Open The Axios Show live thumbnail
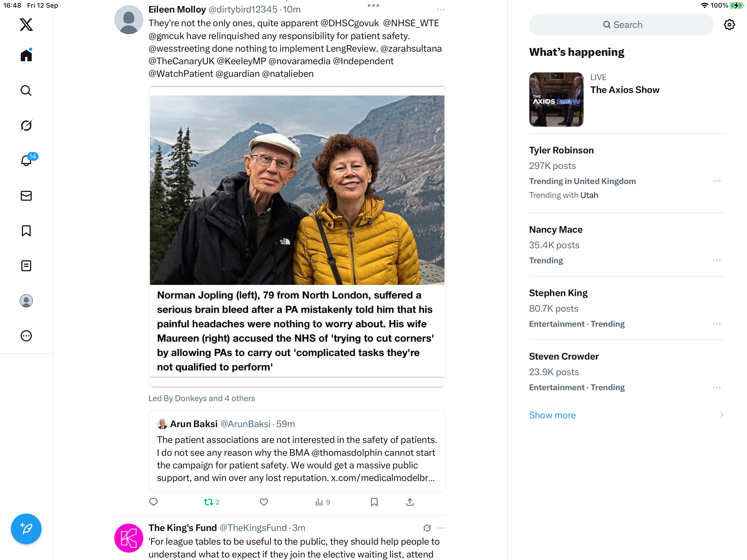Screen dimensions: 747x560 point(556,100)
